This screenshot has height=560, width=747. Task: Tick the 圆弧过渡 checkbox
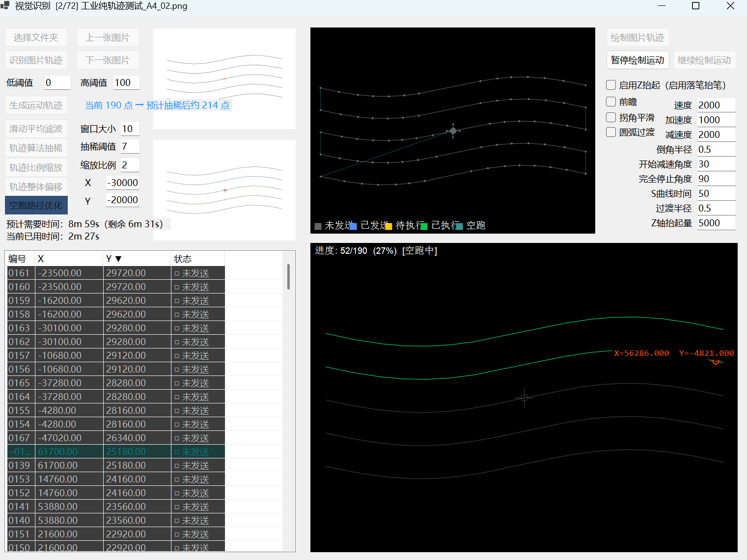tap(611, 132)
